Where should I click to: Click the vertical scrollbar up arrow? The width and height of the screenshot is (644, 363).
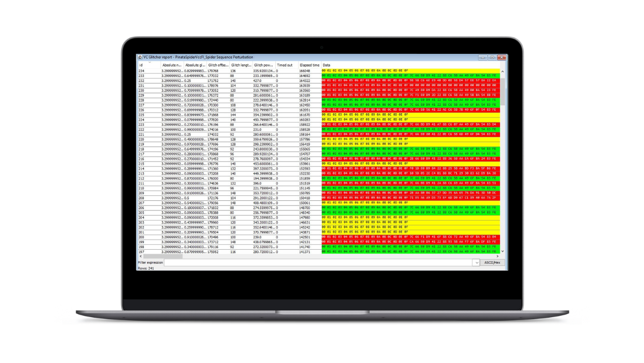click(x=502, y=71)
